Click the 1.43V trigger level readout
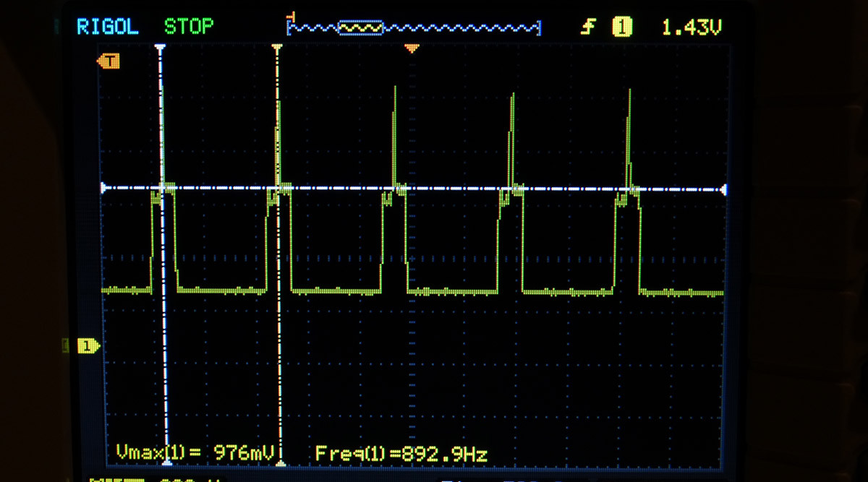This screenshot has width=868, height=482. 692,27
